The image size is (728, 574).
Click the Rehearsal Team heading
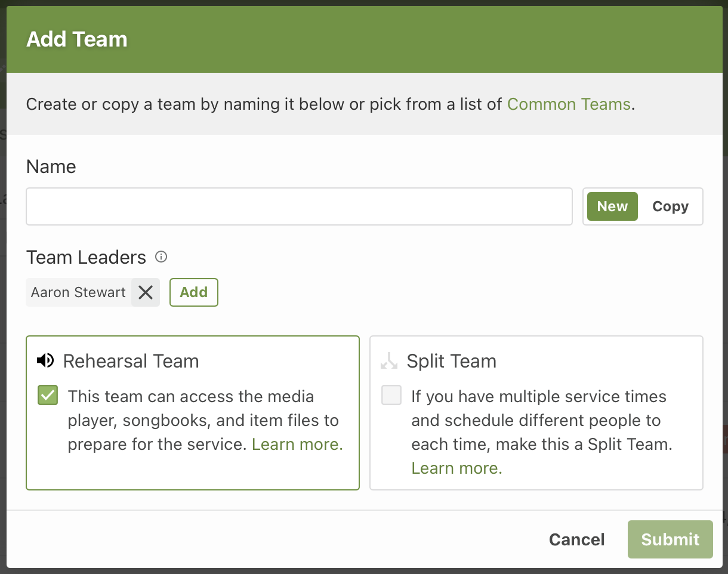pyautogui.click(x=131, y=361)
